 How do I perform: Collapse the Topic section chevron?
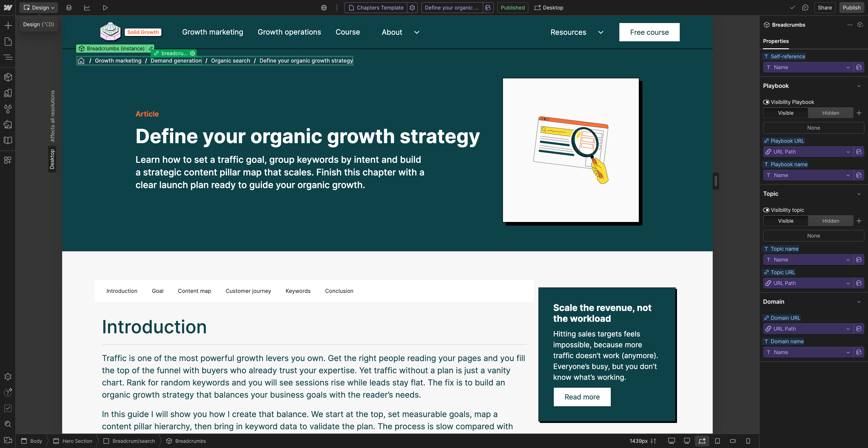(x=859, y=194)
